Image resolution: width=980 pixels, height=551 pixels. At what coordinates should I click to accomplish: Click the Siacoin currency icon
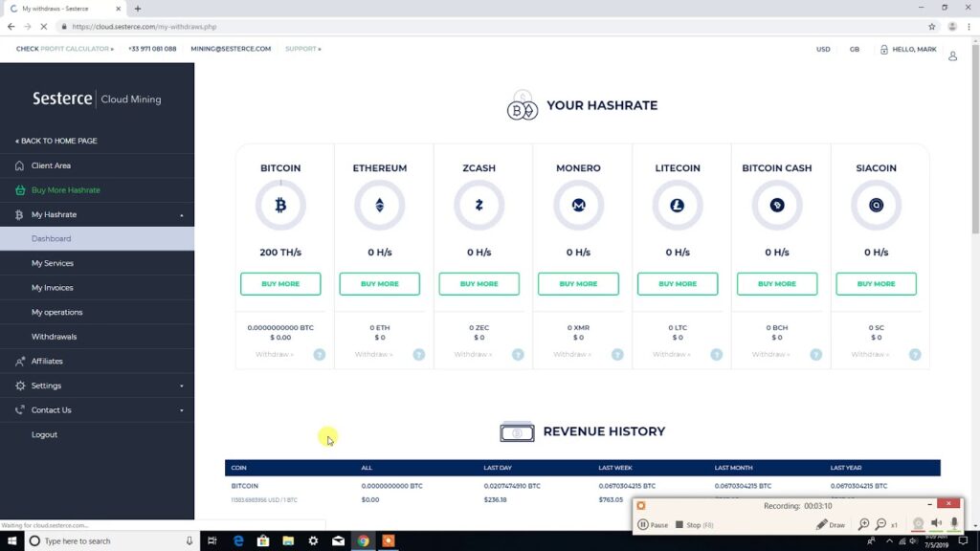point(876,204)
